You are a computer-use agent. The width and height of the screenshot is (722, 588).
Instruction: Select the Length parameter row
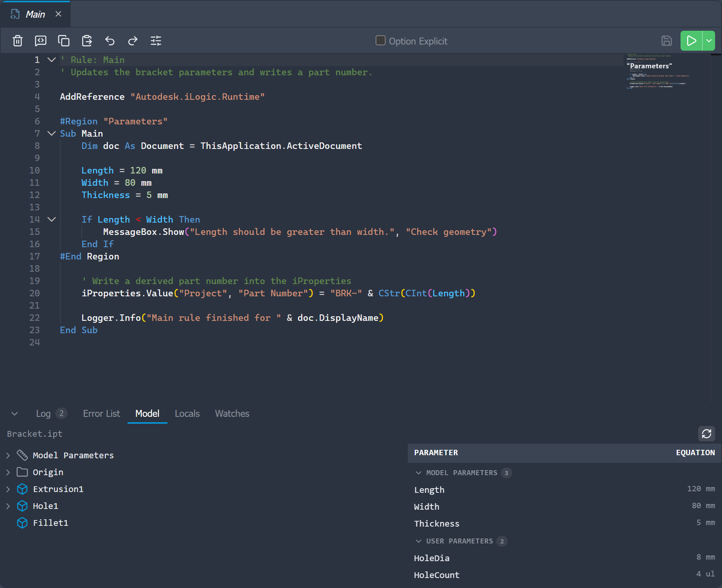(x=565, y=490)
